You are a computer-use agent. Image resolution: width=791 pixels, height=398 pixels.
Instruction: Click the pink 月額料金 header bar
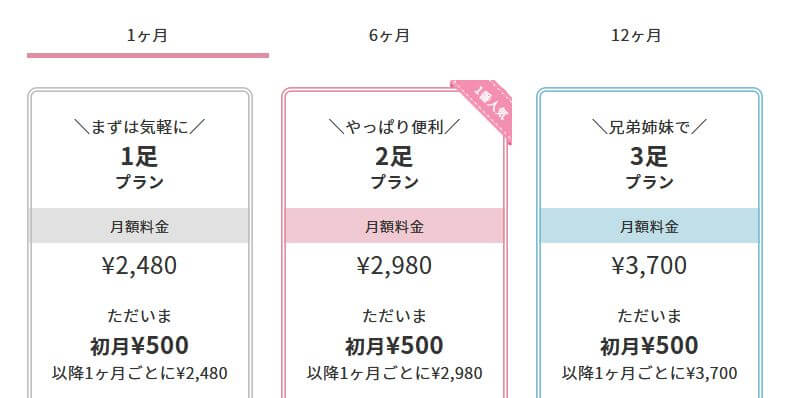394,226
